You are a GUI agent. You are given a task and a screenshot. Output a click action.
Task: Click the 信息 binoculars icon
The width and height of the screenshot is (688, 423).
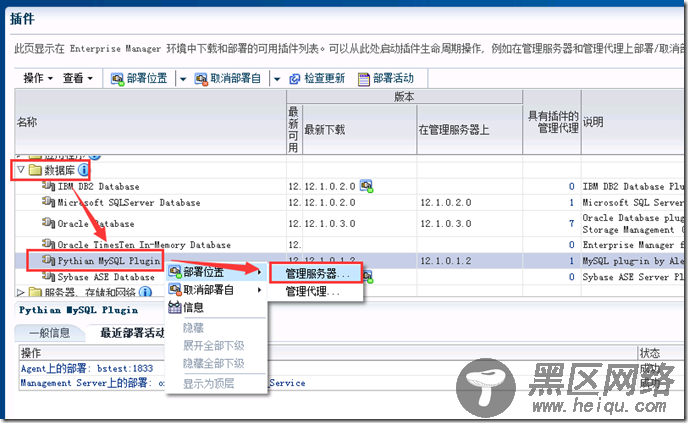(x=175, y=307)
